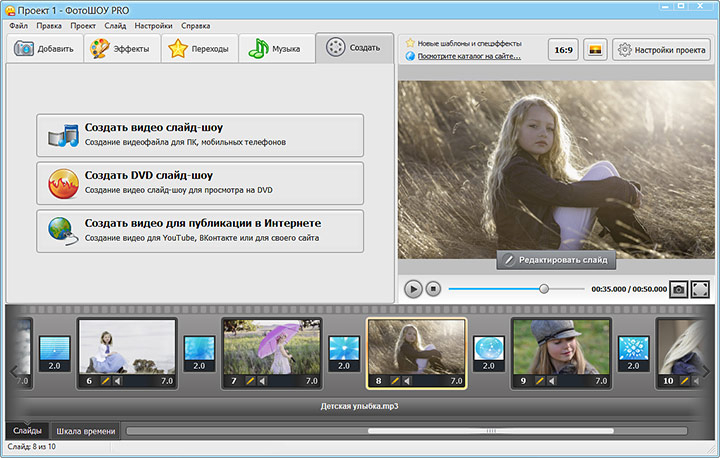Toggle the speaker icon on slide 9

(551, 381)
